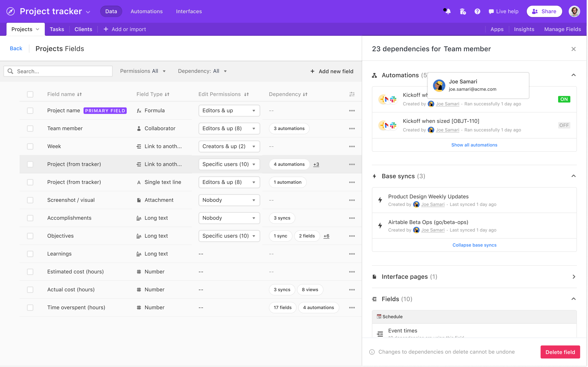This screenshot has height=367, width=588.
Task: Click the checkbox next to Project from tracker row
Action: (30, 164)
